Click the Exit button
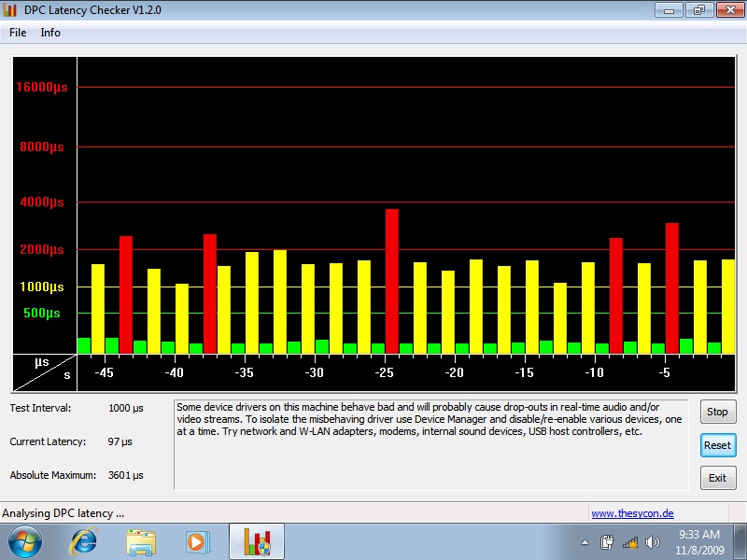The height and width of the screenshot is (560, 747). click(717, 478)
